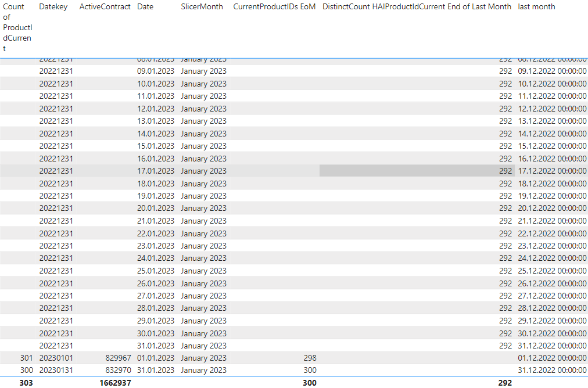Click the 292 value in 29.01.2023 row
The width and height of the screenshot is (588, 388).
tap(505, 321)
